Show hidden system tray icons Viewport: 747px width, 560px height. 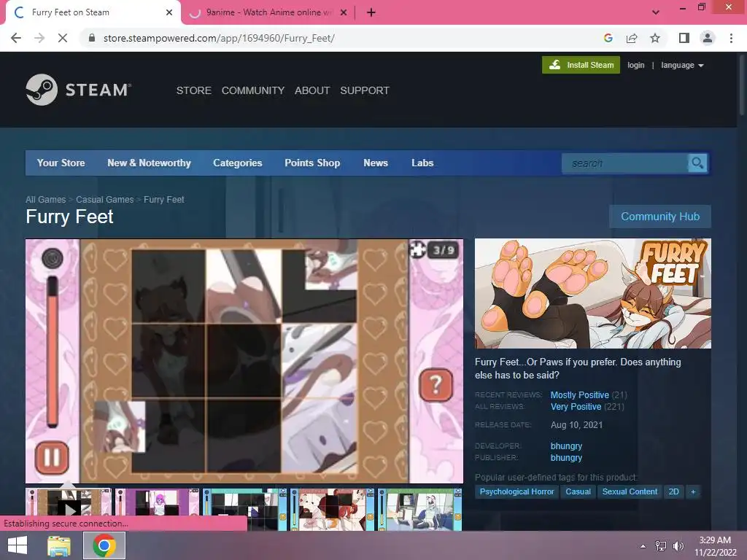coord(643,546)
